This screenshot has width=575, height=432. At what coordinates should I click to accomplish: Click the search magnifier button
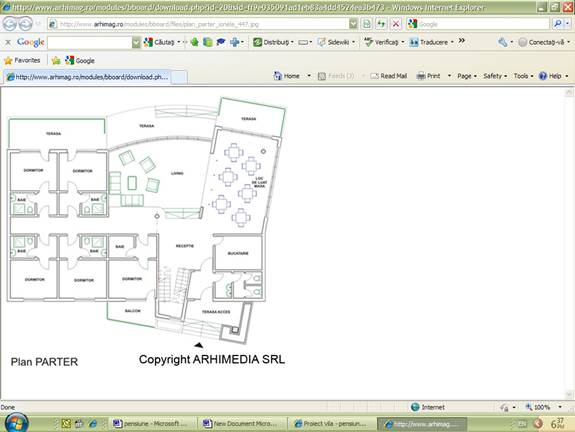[x=558, y=24]
